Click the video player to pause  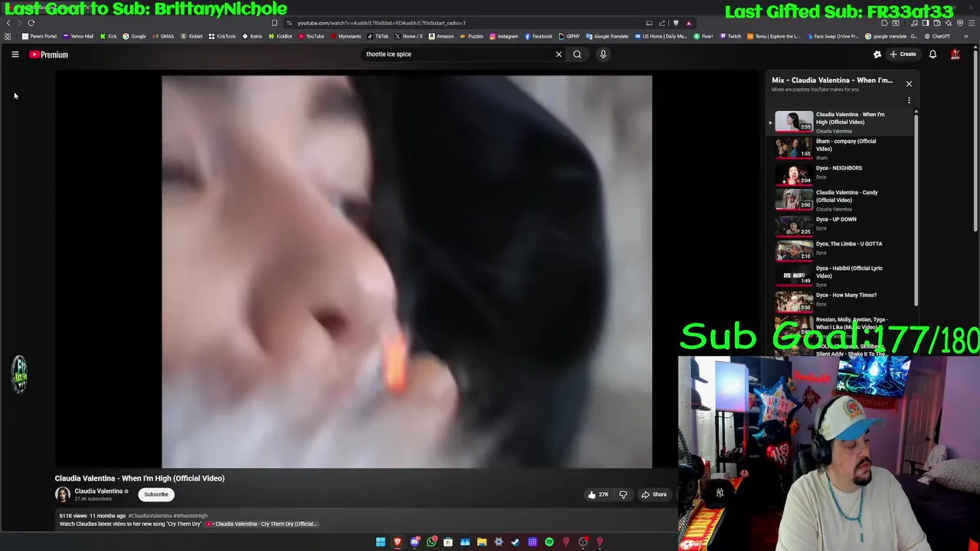click(407, 271)
